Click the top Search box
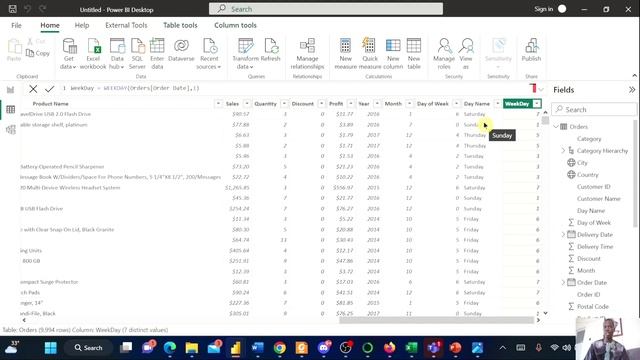Viewport: 640px width, 360px height. [326, 9]
